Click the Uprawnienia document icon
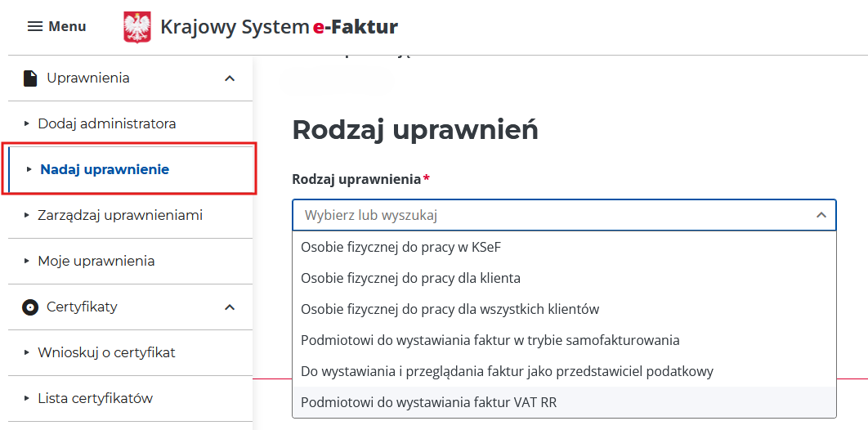This screenshot has width=868, height=430. tap(30, 78)
